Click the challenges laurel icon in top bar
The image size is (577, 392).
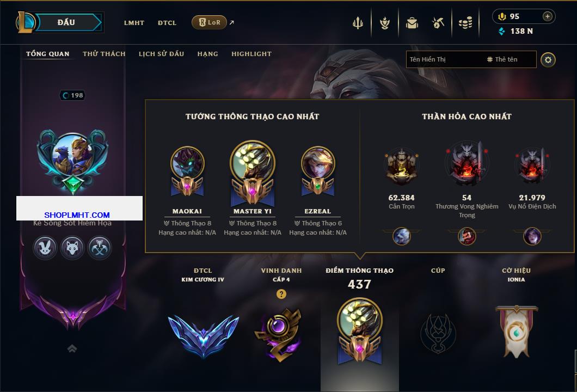pyautogui.click(x=385, y=23)
